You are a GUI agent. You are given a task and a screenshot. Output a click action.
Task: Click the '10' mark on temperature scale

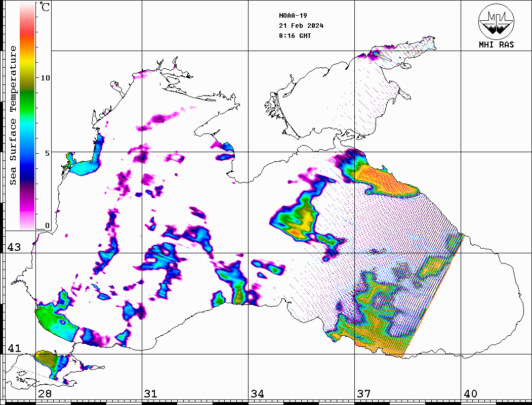[45, 78]
